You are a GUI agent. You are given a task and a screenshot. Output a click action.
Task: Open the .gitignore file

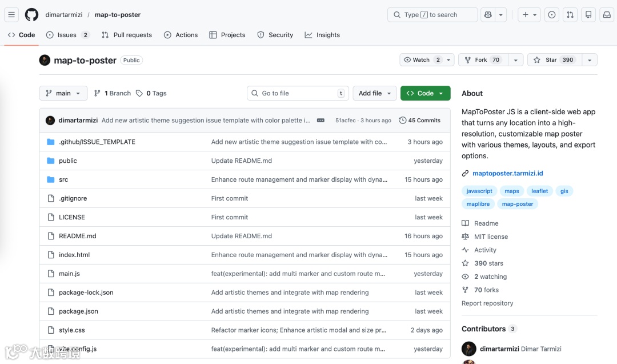[x=73, y=198]
